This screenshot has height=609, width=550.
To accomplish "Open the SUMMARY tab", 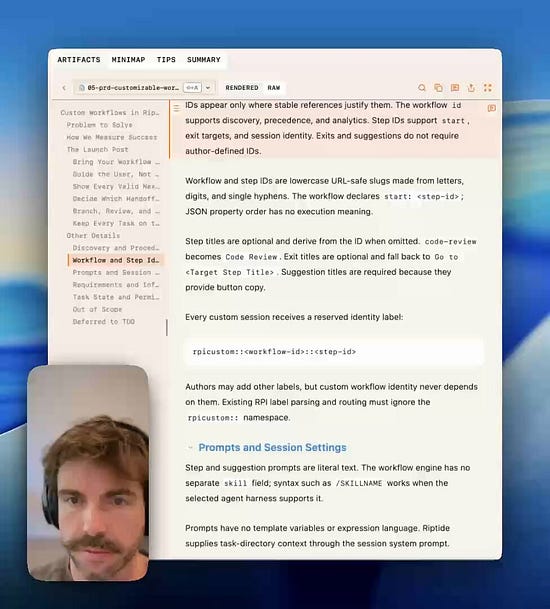I will tap(204, 60).
